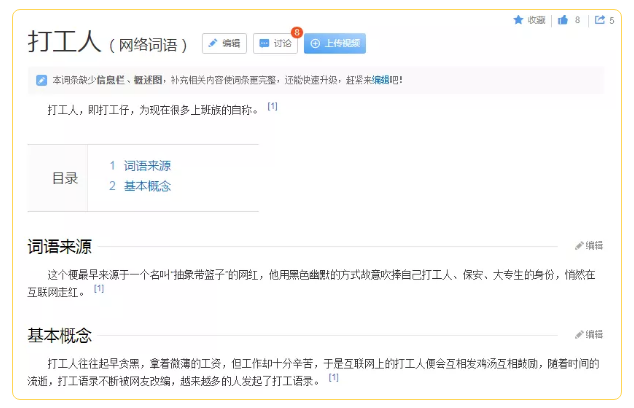Viewport: 634px width, 408px height.
Task: Open reference [1] in the 词语来源 paragraph
Action: click(99, 288)
